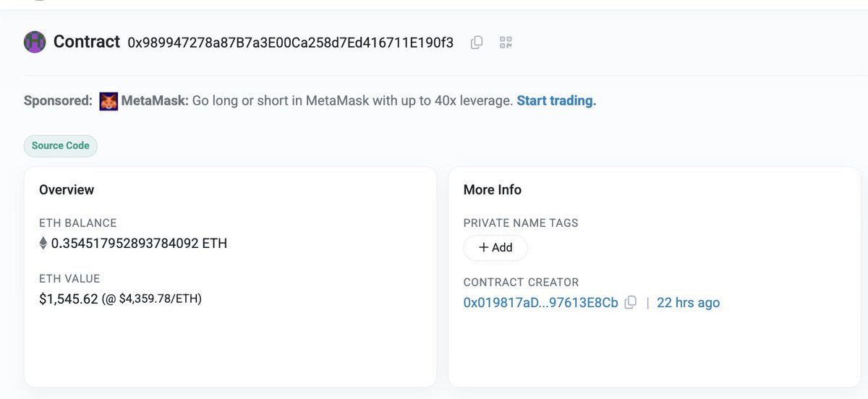The image size is (868, 399).
Task: Copy the contract address to clipboard
Action: click(x=477, y=43)
